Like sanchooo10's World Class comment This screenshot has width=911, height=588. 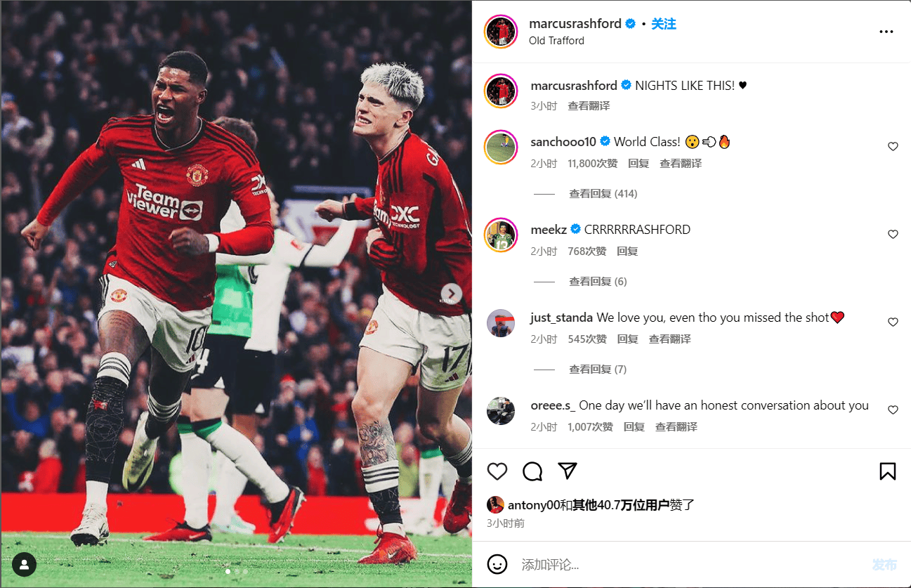(x=893, y=147)
